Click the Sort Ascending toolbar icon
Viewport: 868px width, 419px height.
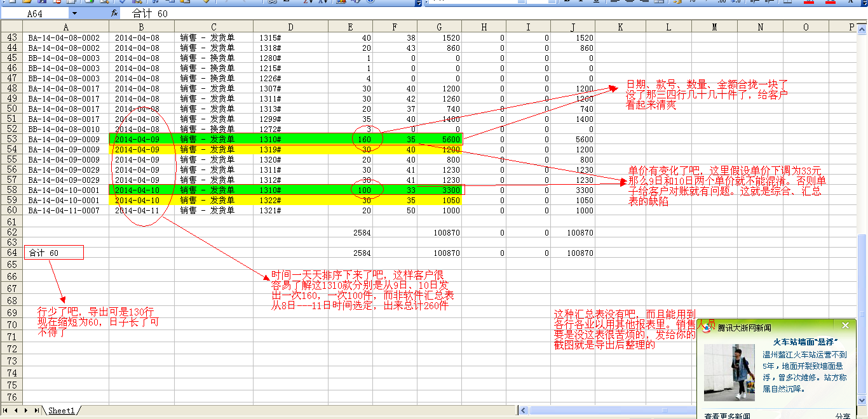pos(308,1)
